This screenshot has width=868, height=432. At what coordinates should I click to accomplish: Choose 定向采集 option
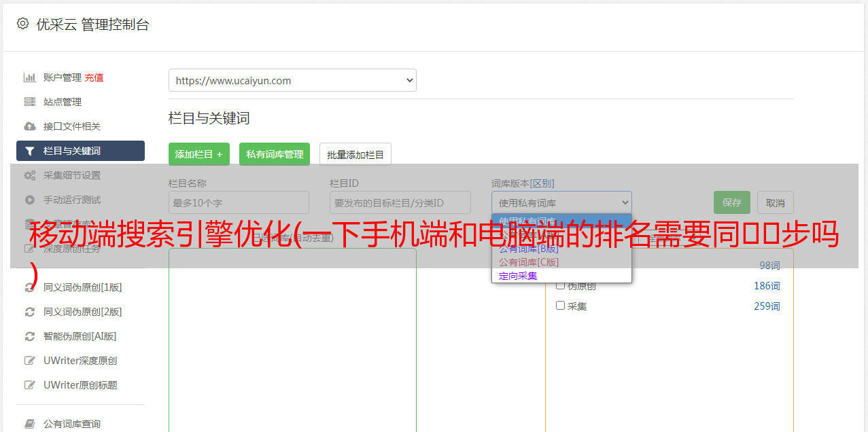coord(561,276)
